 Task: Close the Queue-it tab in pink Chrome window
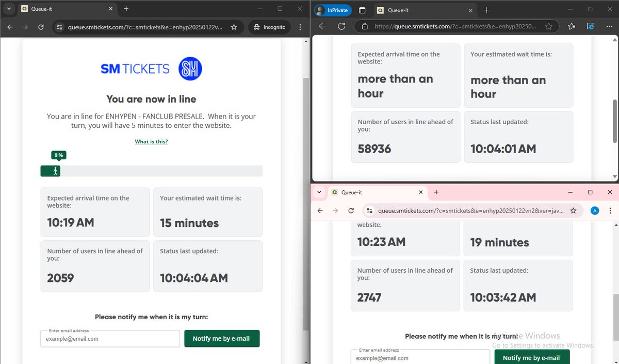pos(420,192)
